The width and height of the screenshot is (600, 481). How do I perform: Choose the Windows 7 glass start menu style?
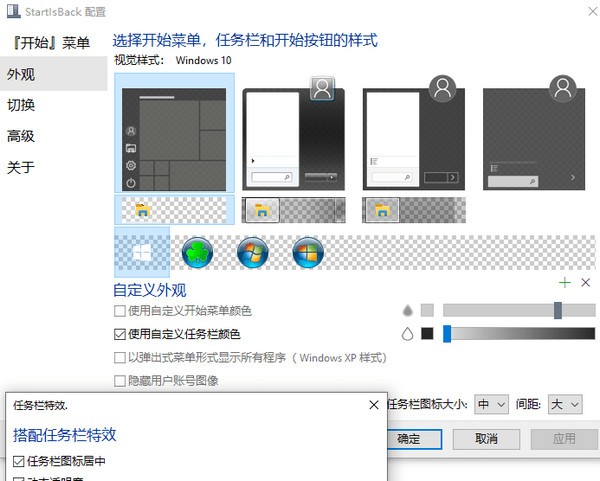(293, 133)
